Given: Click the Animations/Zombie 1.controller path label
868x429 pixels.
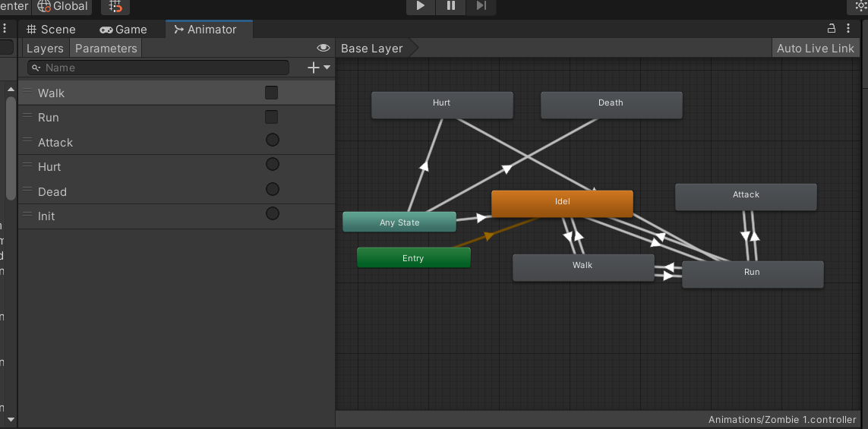Looking at the screenshot, I should tap(782, 420).
